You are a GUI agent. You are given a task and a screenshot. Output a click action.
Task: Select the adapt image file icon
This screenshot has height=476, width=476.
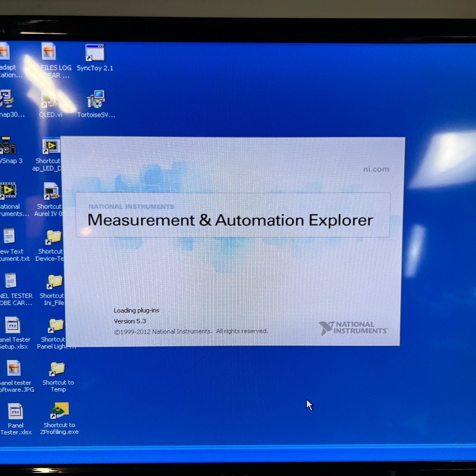5,52
